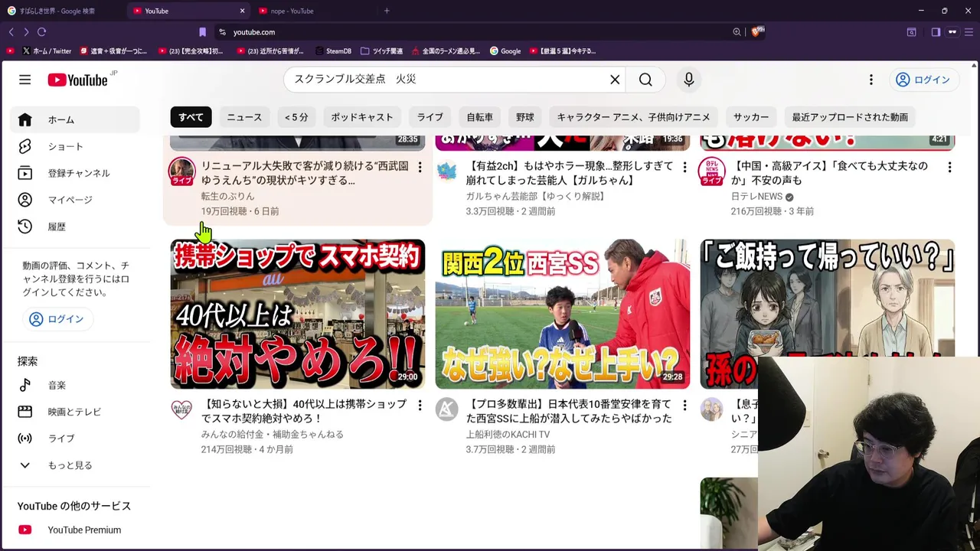Open more options for 携帯ショップ video
Image resolution: width=980 pixels, height=551 pixels.
[x=420, y=405]
